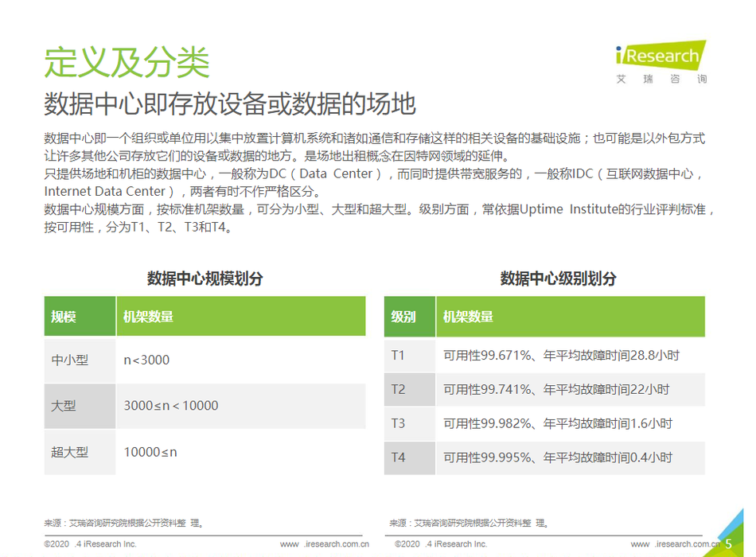Screen dimensions: 756x557
Task: Select the 规模 column header
Action: [64, 317]
